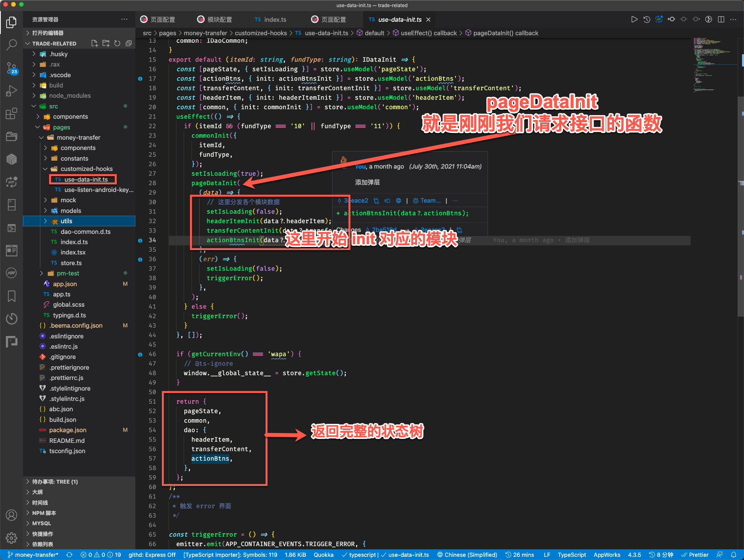Viewport: 744px width, 560px height.
Task: Refresh the explorer file tree
Action: (x=117, y=44)
